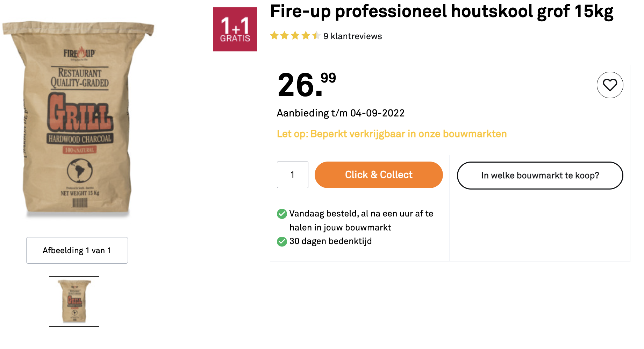The height and width of the screenshot is (349, 644).
Task: Click the product title Fire-up professioneel houtskool
Action: click(442, 12)
